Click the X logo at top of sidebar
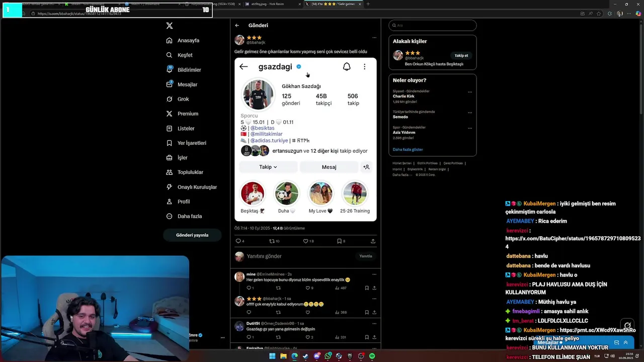 pyautogui.click(x=170, y=26)
